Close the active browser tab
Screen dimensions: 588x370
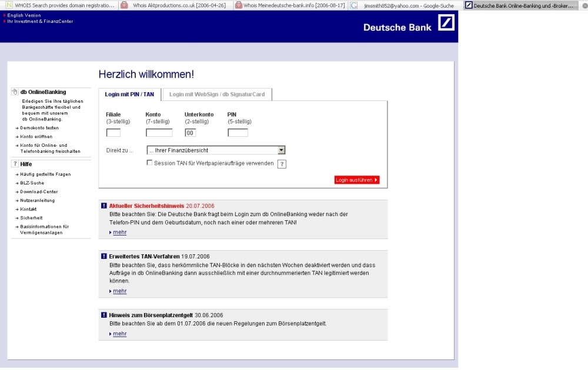[x=584, y=6]
